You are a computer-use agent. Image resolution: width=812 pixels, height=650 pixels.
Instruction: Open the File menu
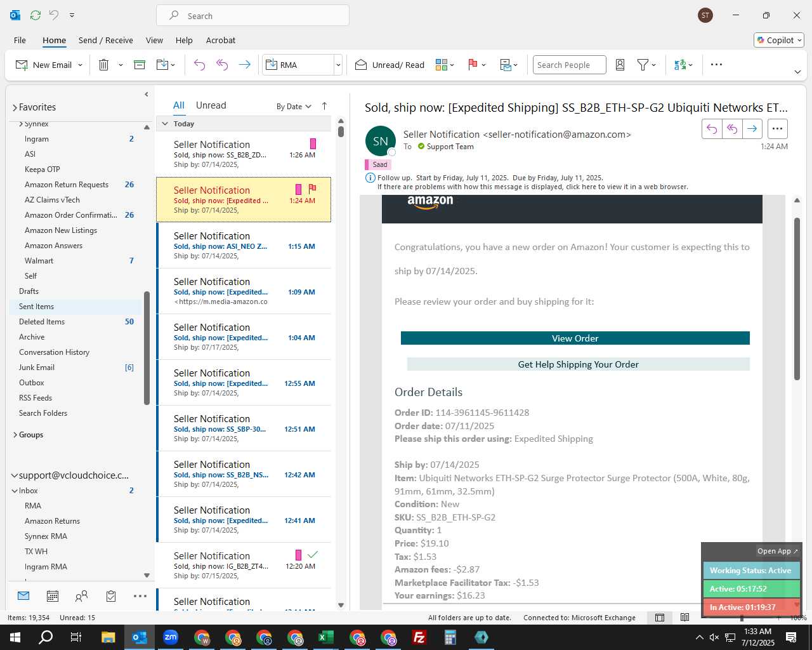pyautogui.click(x=20, y=40)
